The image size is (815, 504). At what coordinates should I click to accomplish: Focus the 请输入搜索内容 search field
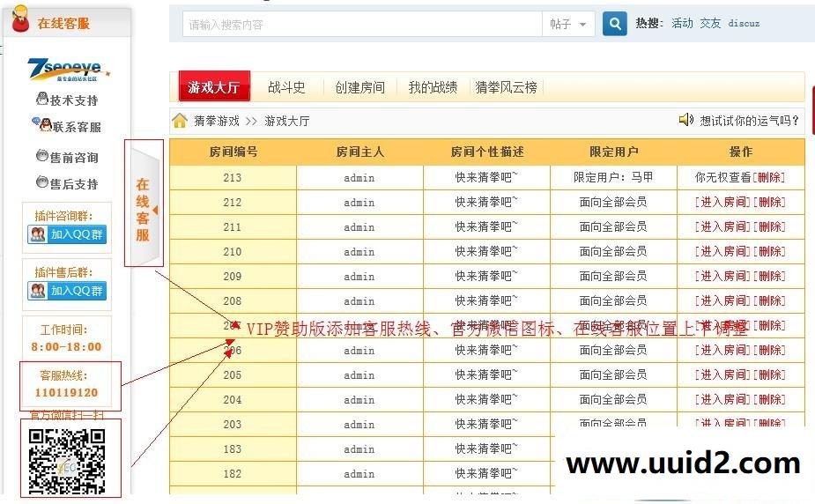(362, 24)
